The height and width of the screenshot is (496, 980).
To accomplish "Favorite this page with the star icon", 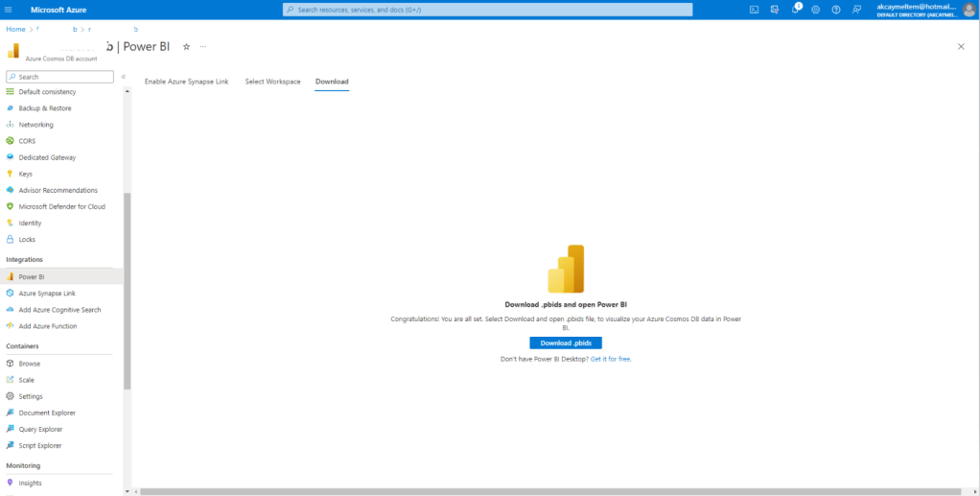I will coord(186,46).
